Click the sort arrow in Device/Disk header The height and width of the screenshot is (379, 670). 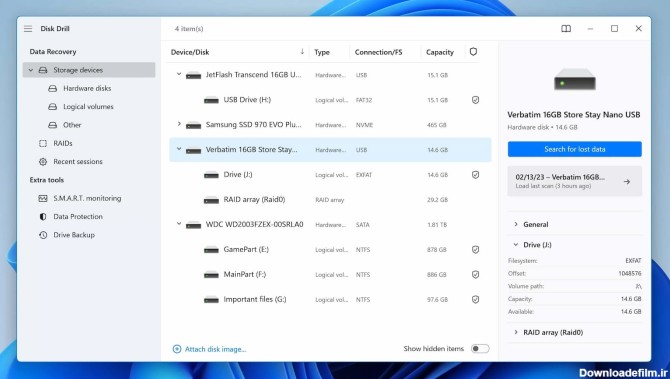tap(302, 52)
